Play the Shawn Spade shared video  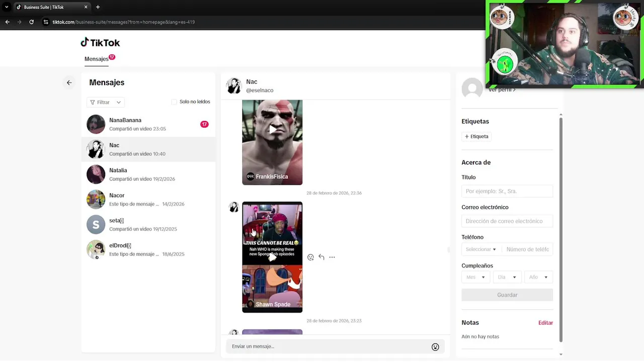coord(272,257)
